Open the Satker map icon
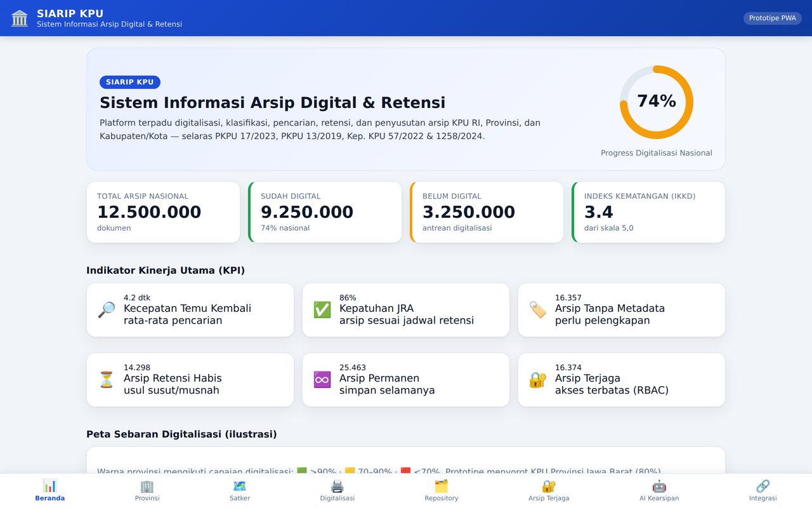Viewport: 812px width, 508px height. (x=240, y=486)
